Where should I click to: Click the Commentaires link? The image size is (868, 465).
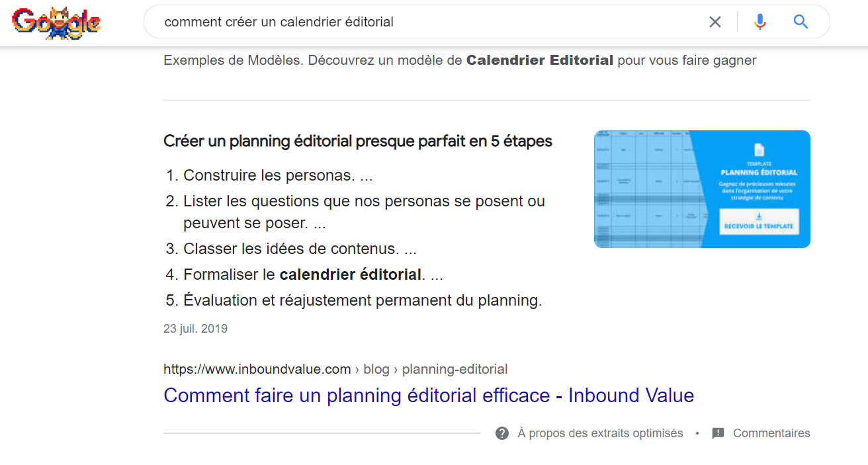tap(771, 433)
